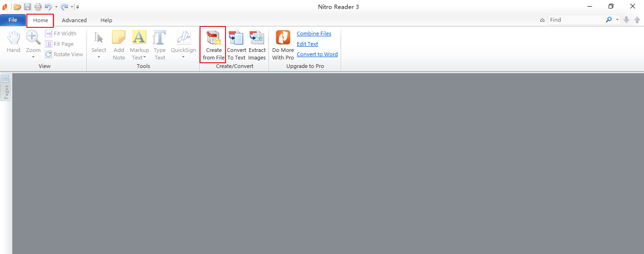Undo the last action with the arrow icon
The width and height of the screenshot is (644, 254).
coord(48,7)
